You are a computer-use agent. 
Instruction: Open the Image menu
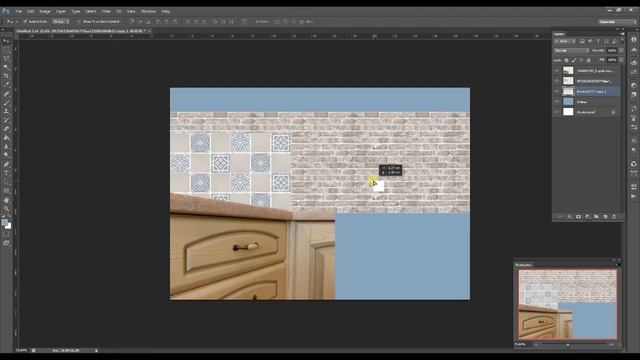point(45,11)
